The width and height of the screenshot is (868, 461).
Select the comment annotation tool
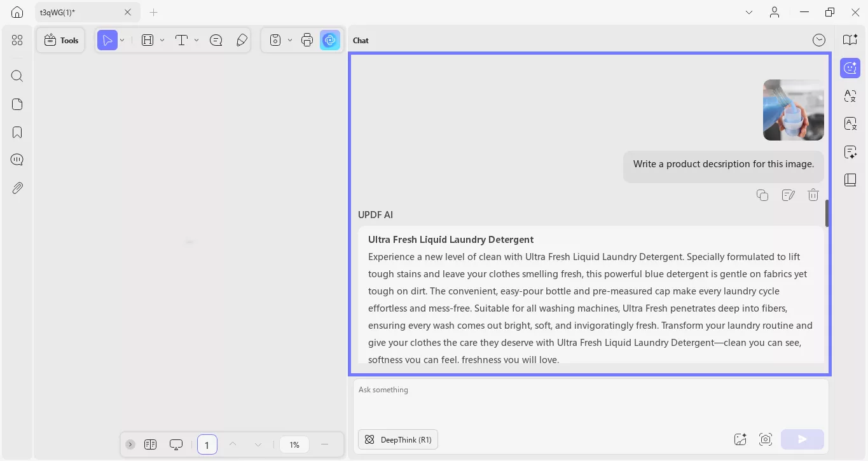(216, 39)
